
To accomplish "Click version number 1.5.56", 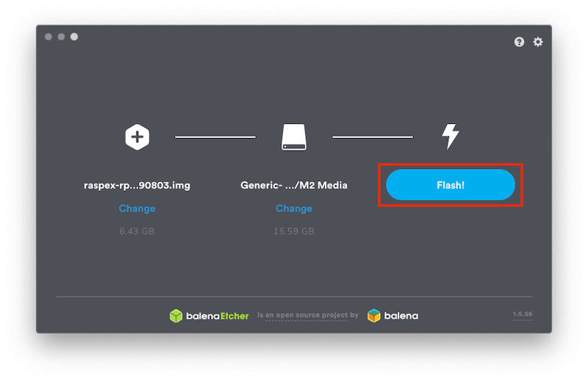I will [523, 314].
